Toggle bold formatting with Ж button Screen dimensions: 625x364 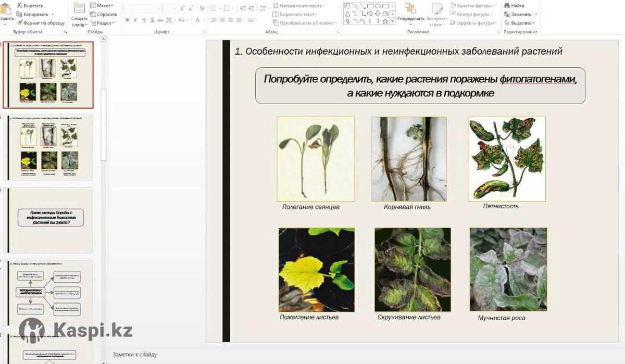pos(127,20)
